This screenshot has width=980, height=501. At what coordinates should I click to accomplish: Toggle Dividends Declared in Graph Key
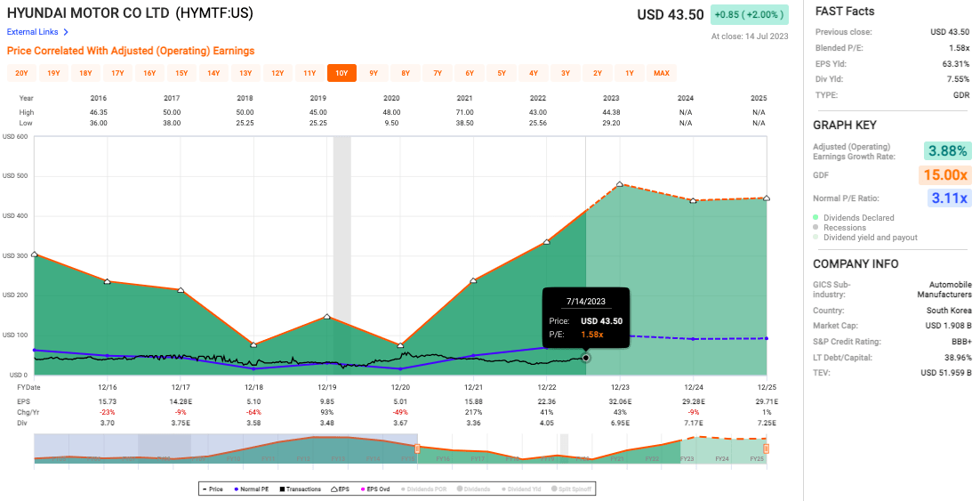(854, 218)
